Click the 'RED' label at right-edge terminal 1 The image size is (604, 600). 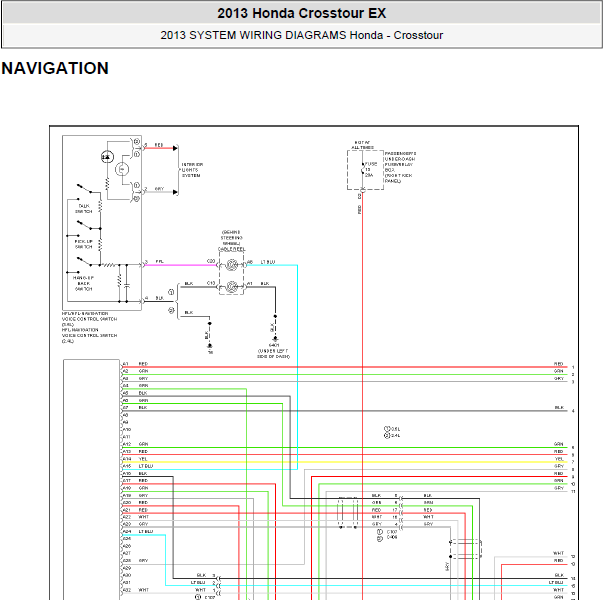[559, 364]
